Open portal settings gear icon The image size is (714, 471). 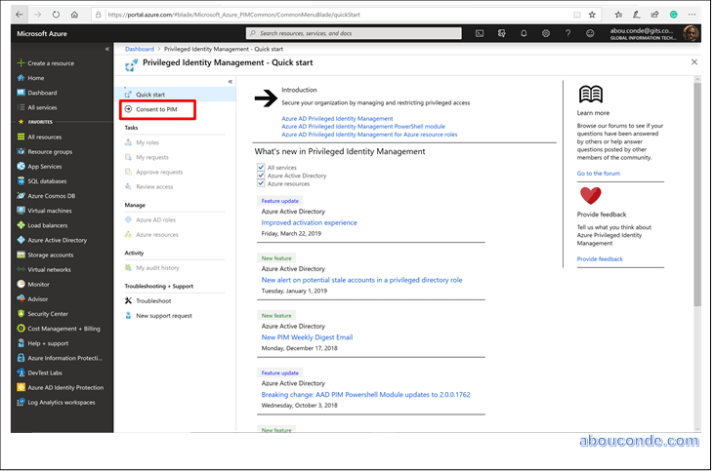click(546, 33)
